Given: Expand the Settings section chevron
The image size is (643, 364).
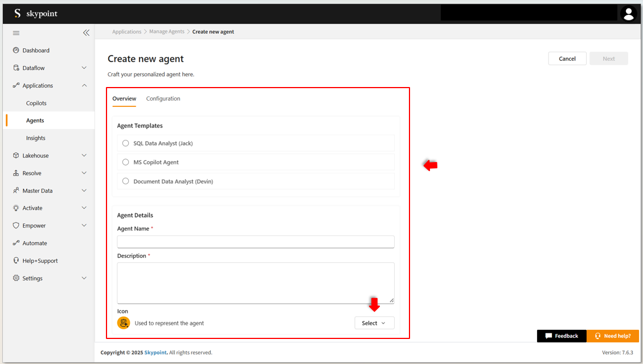Looking at the screenshot, I should (x=84, y=278).
